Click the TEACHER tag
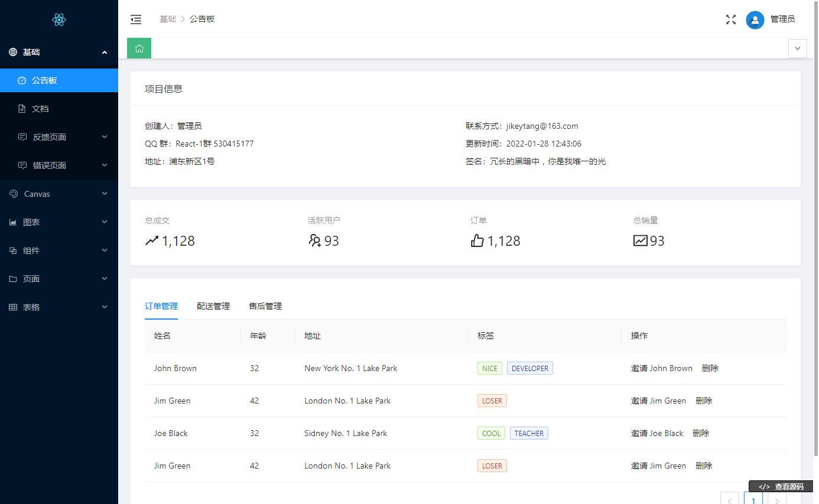 [529, 433]
